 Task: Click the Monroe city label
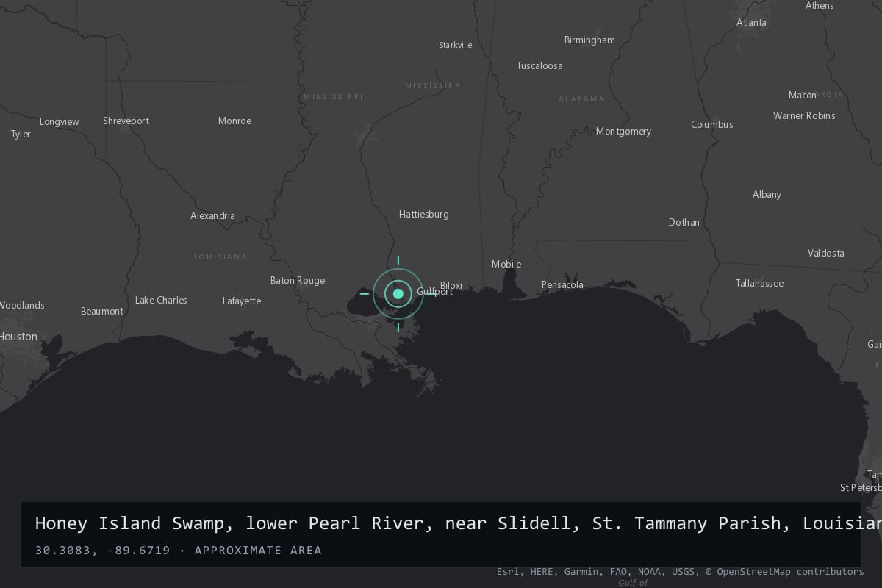point(235,121)
